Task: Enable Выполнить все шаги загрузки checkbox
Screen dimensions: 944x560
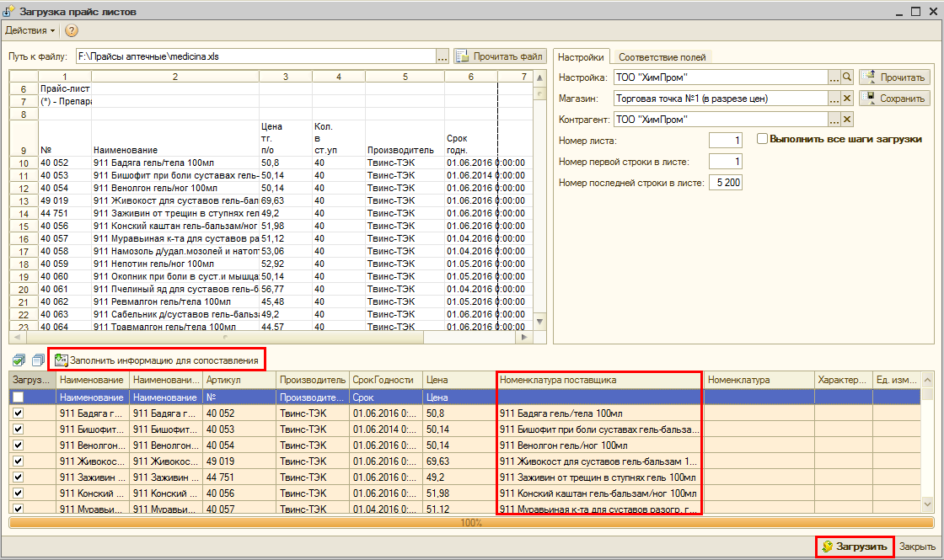Action: coord(762,139)
